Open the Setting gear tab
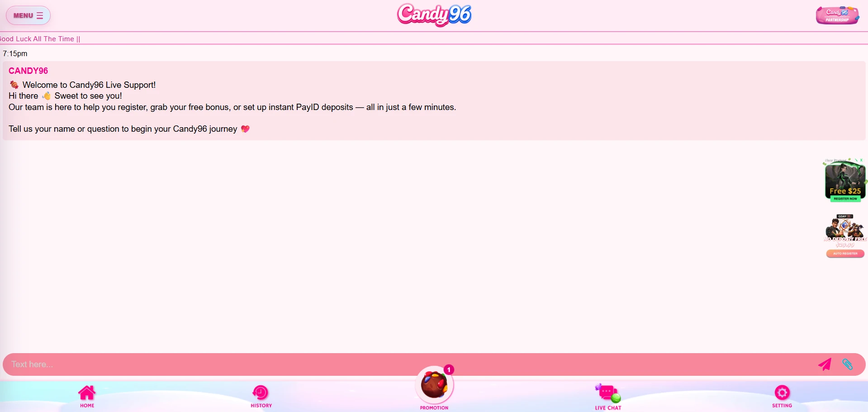Screen dimensions: 868x412 782,397
